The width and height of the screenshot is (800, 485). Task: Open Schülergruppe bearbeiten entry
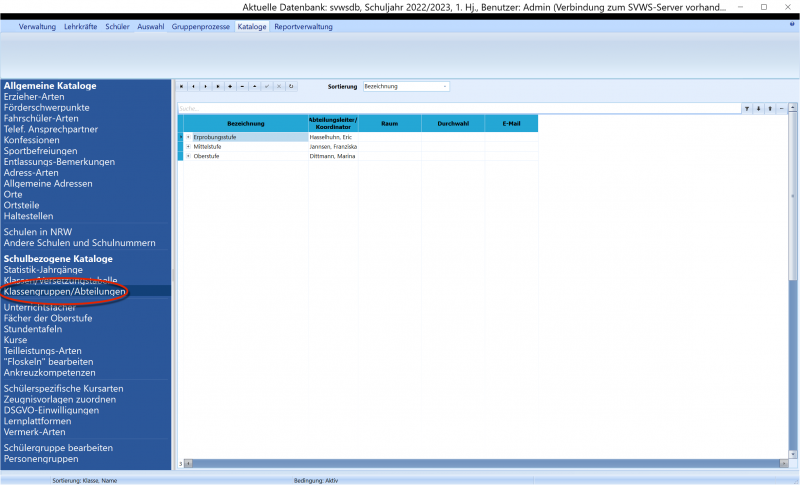pyautogui.click(x=58, y=448)
